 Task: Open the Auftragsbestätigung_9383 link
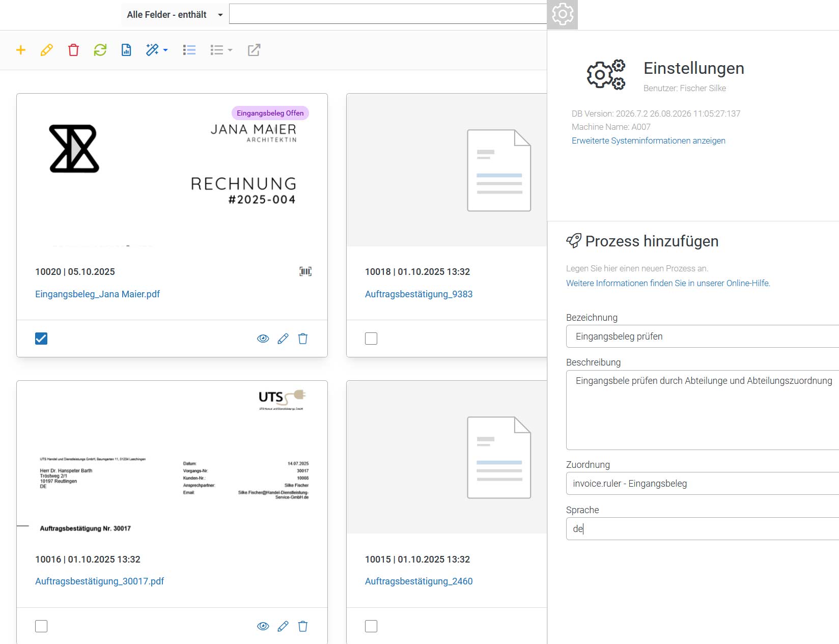click(x=418, y=294)
